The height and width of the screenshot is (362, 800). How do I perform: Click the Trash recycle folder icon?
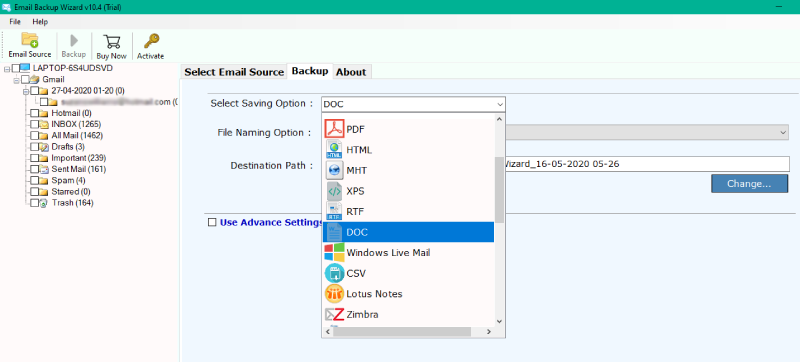pos(44,203)
